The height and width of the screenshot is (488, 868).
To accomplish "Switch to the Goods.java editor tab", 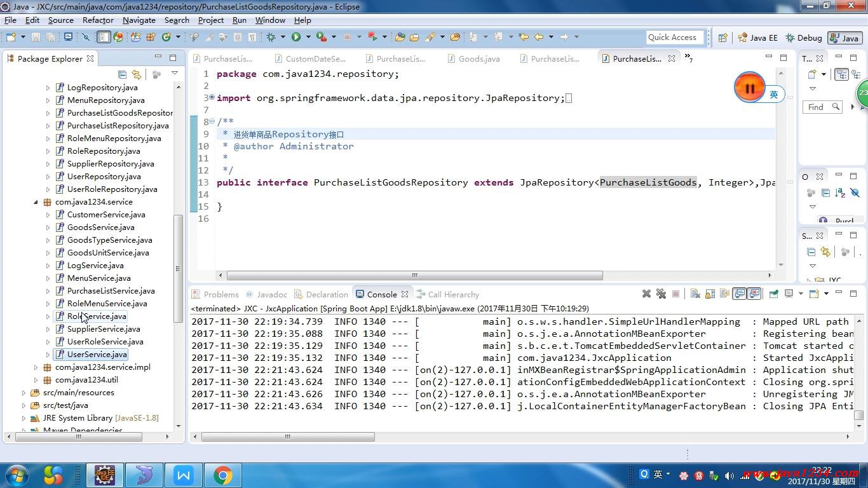I will coord(478,58).
